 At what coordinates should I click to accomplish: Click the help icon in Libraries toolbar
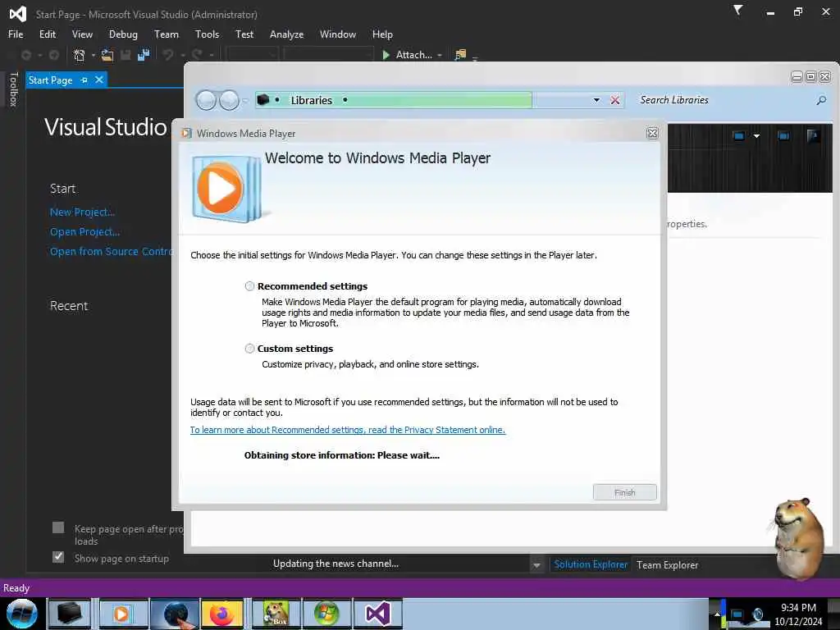813,136
